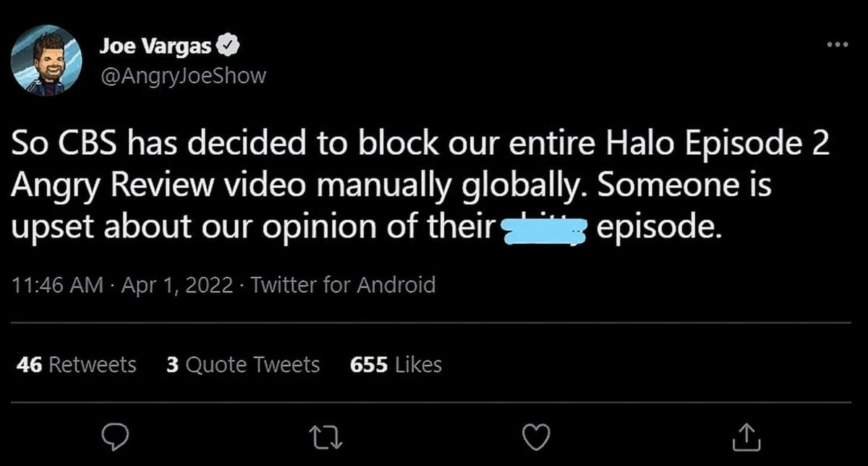The width and height of the screenshot is (868, 466).
Task: Click the tweet timestamp 11:46 AM
Action: [59, 284]
